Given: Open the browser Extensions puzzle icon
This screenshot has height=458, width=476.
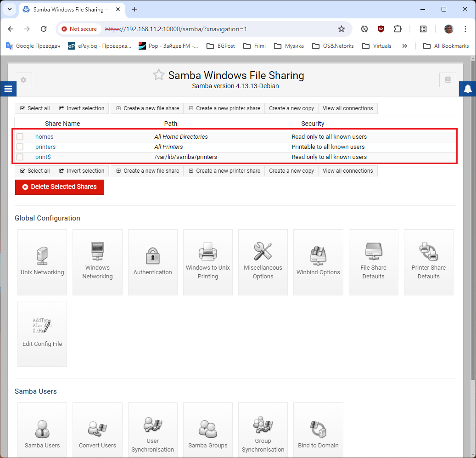Looking at the screenshot, I should (x=398, y=29).
